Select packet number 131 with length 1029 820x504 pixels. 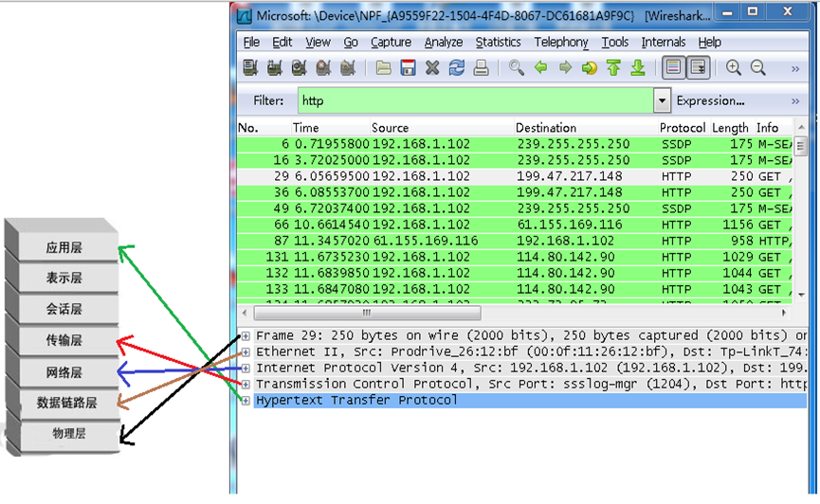[515, 257]
